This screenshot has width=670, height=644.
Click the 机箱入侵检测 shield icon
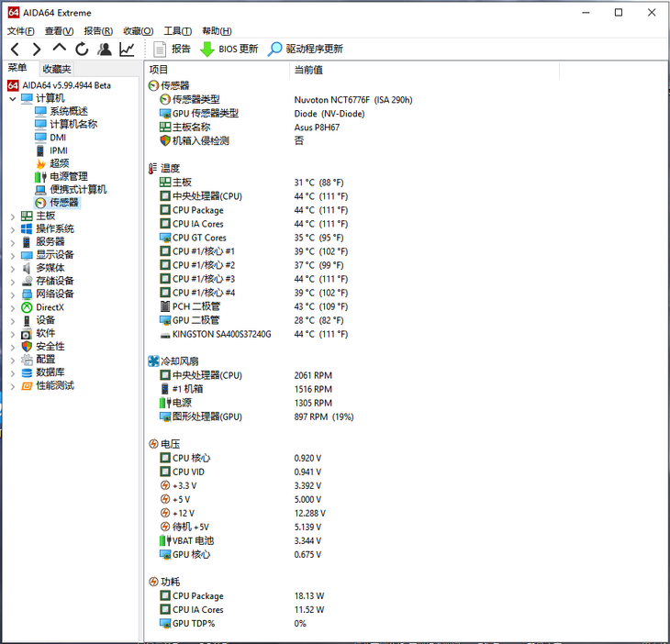tap(165, 140)
